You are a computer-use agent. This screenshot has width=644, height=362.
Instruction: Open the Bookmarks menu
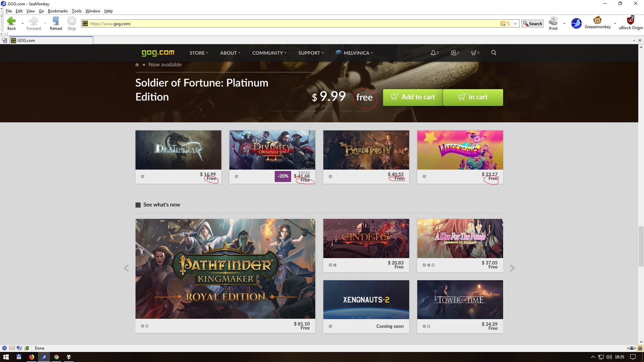click(x=58, y=11)
